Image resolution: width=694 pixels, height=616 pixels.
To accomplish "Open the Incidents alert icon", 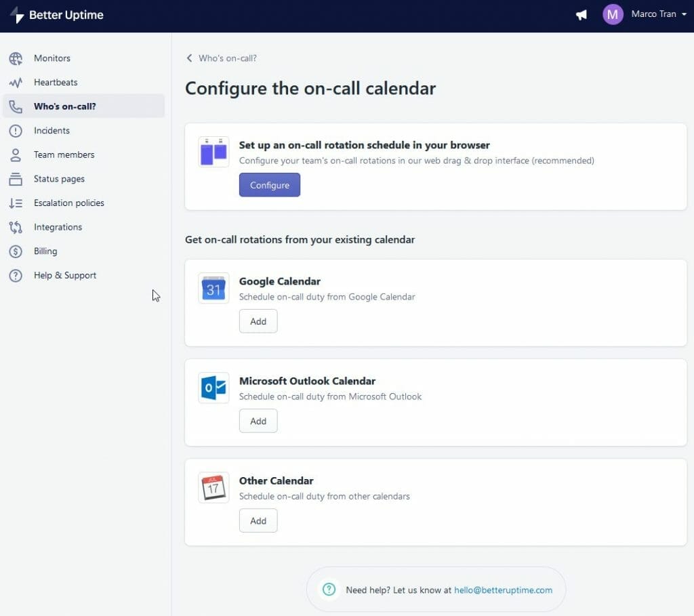I will [x=16, y=130].
